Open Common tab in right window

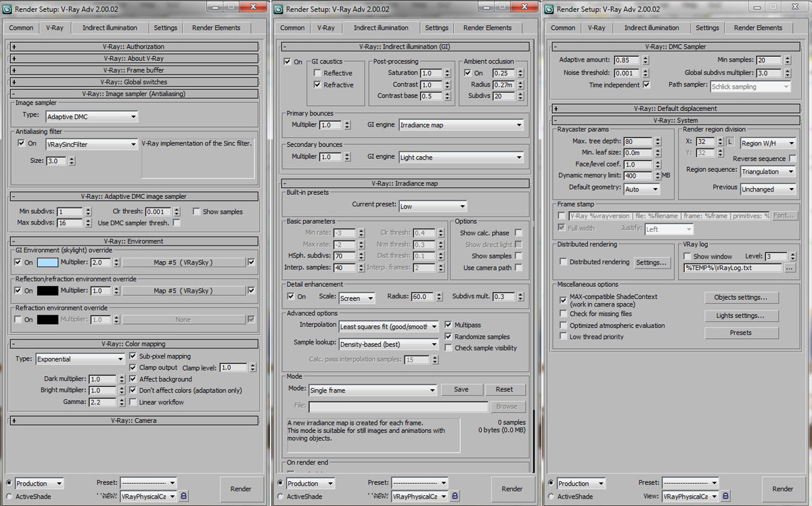pyautogui.click(x=563, y=28)
